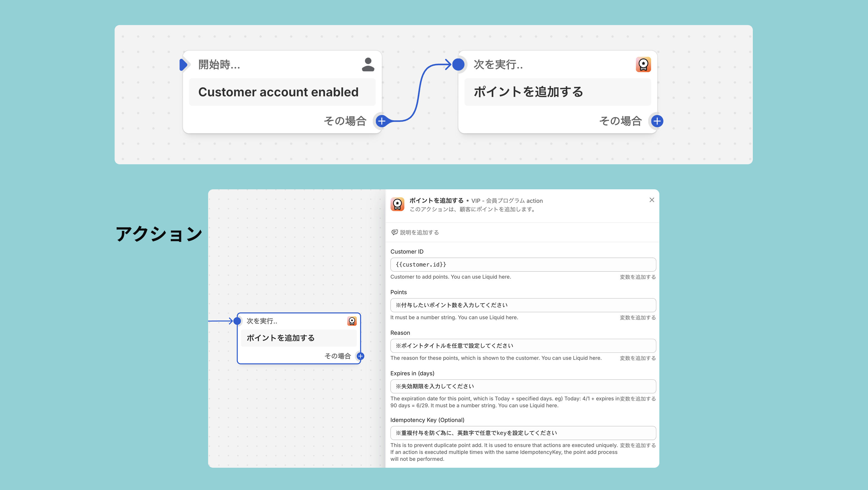Image resolution: width=868 pixels, height=490 pixels.
Task: Click the blue input connector dot on the large action card
Action: (x=458, y=64)
